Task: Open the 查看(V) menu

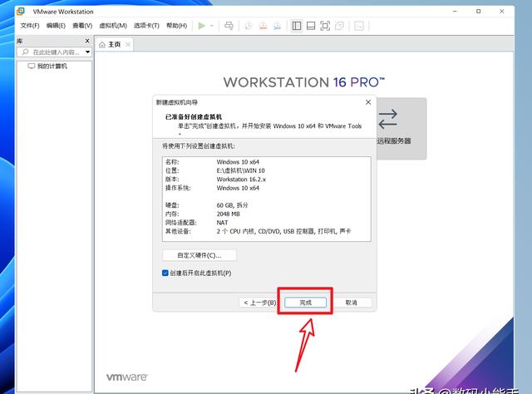Action: tap(82, 26)
